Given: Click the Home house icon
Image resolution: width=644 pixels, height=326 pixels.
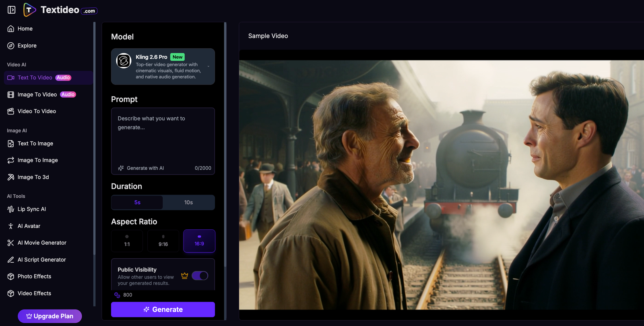Looking at the screenshot, I should [11, 29].
